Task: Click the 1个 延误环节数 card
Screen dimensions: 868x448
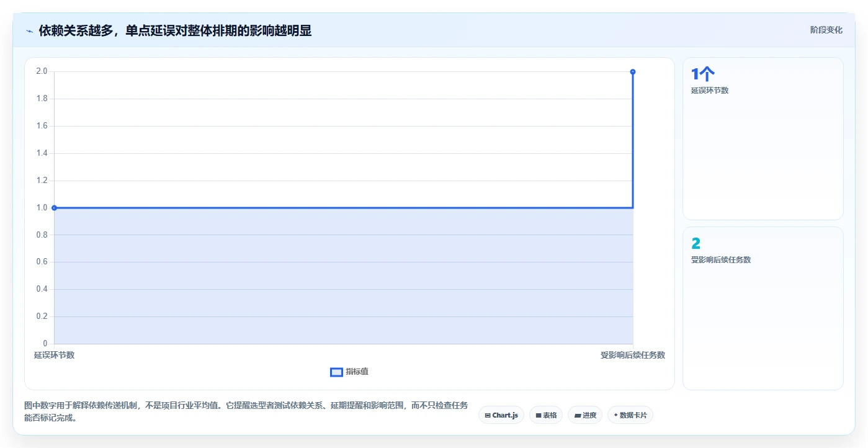Action: pos(763,139)
